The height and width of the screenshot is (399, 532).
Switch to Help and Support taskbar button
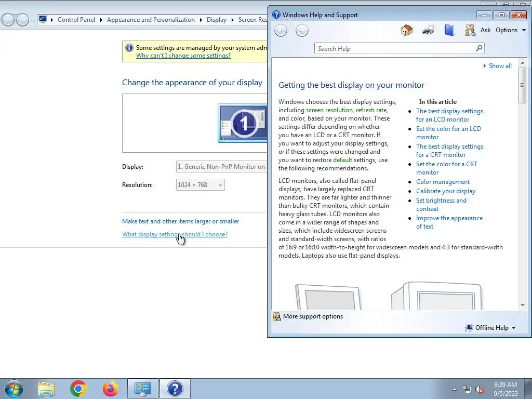click(175, 389)
